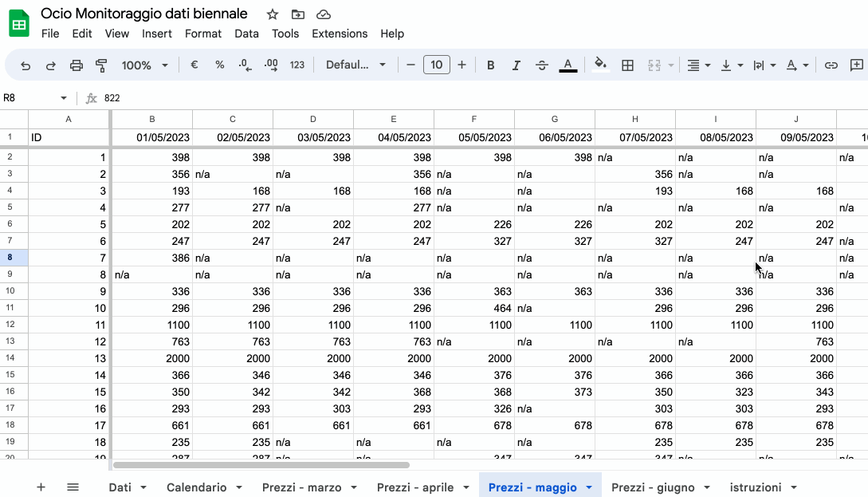Toggle italic text formatting

(x=516, y=65)
